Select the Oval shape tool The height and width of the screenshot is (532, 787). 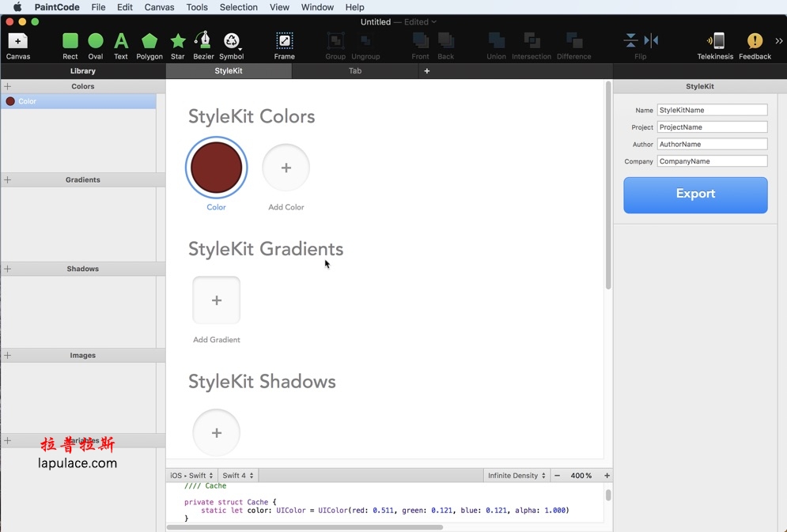point(96,46)
